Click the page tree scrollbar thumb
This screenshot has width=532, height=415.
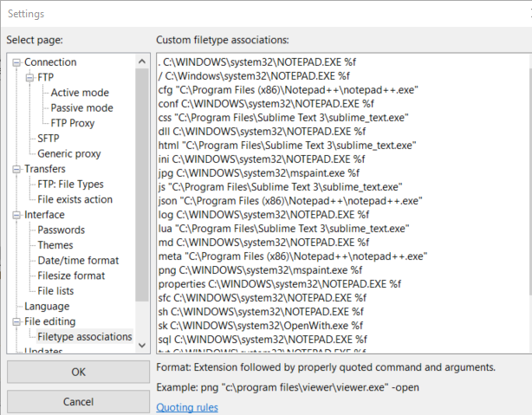coord(142,185)
